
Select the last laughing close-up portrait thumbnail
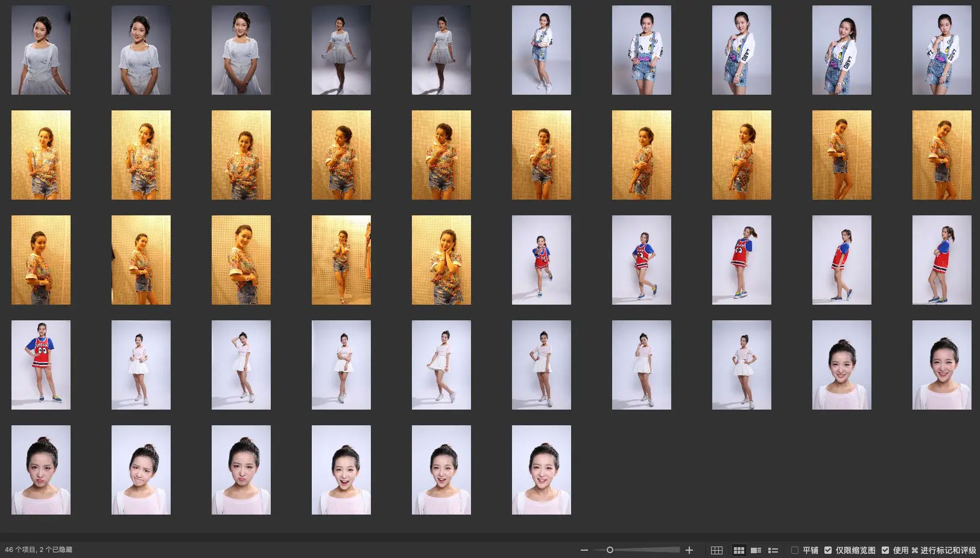coord(541,470)
